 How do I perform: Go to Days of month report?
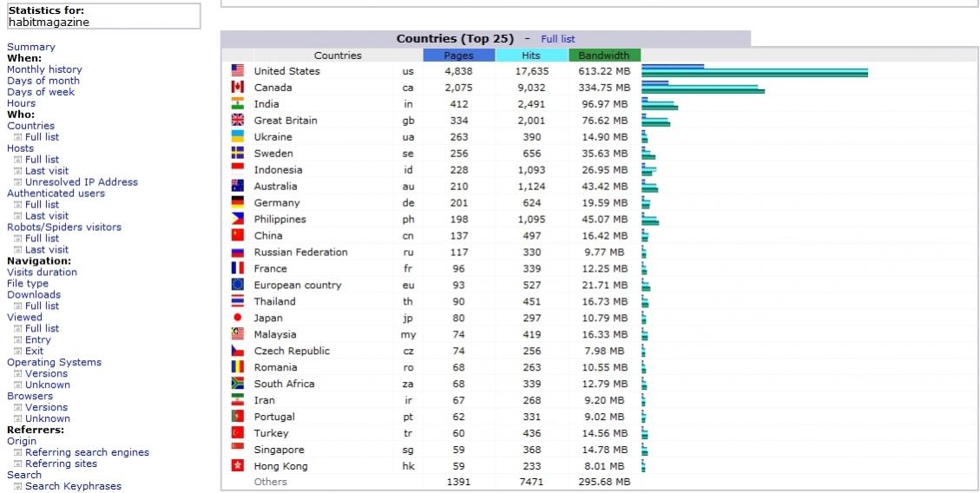point(43,81)
